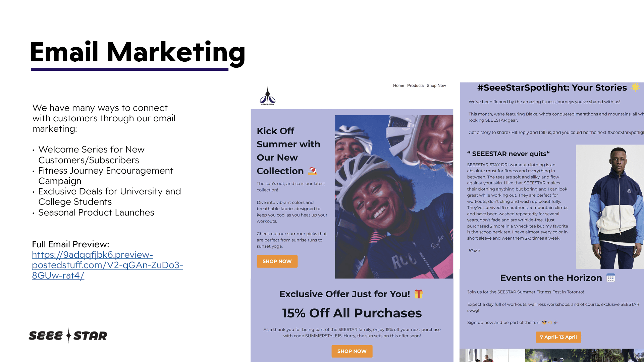Click the SEEE STAR footer logo

pos(68,336)
